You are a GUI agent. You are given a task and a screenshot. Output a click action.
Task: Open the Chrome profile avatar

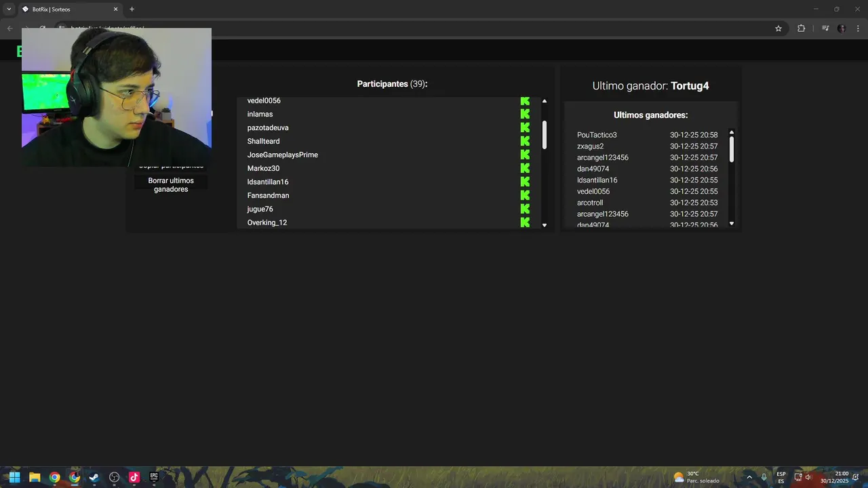[x=842, y=28]
